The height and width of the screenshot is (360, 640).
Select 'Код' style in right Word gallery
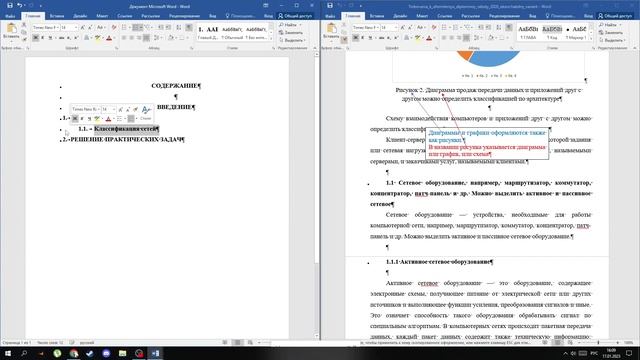(552, 33)
